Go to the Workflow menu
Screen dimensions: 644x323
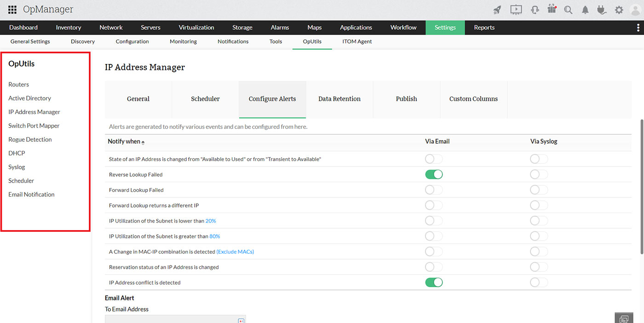click(x=403, y=28)
